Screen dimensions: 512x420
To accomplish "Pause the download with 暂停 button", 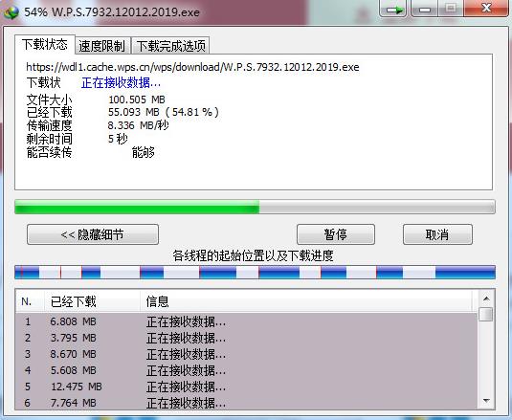I will (336, 234).
